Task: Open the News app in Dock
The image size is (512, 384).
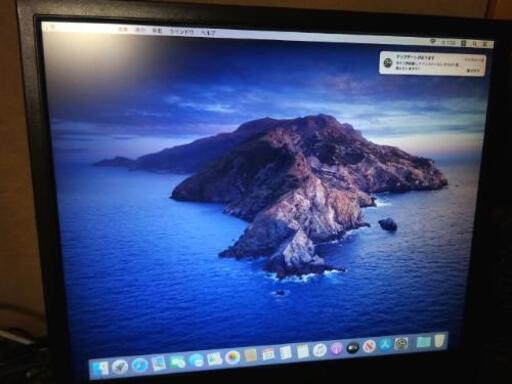Action: [x=369, y=347]
